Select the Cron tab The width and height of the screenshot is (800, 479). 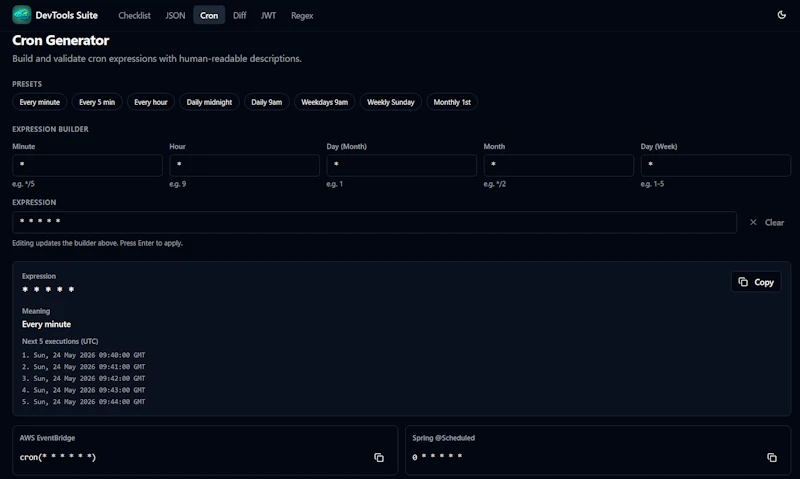tap(209, 15)
